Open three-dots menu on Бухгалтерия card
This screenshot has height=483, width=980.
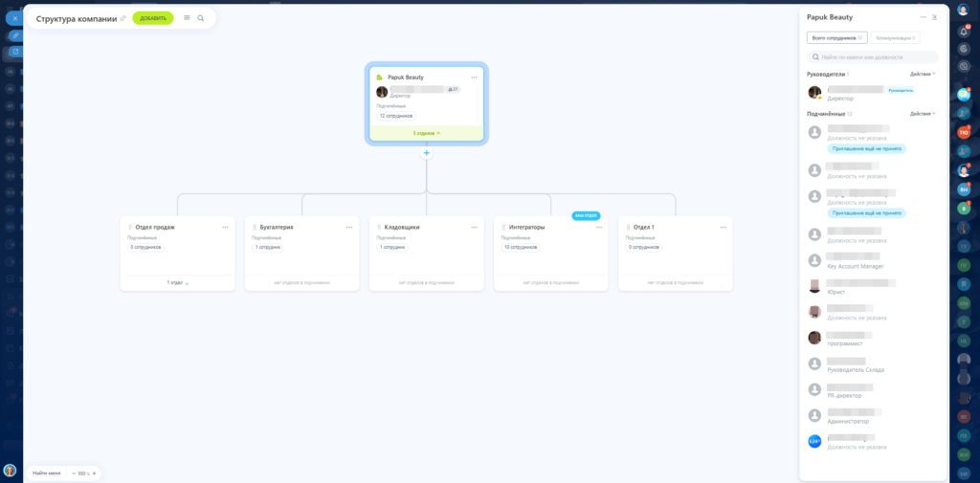click(349, 228)
